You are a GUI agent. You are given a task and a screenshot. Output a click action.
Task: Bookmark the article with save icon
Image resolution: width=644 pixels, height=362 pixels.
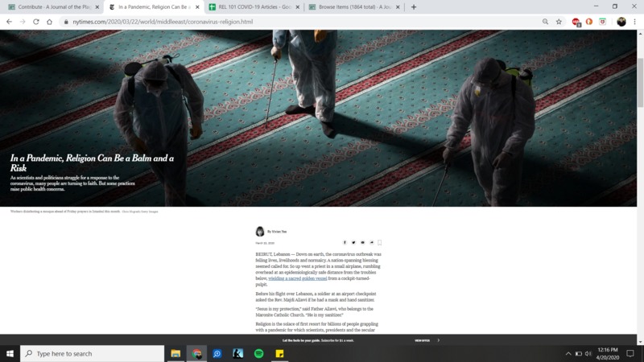point(380,242)
